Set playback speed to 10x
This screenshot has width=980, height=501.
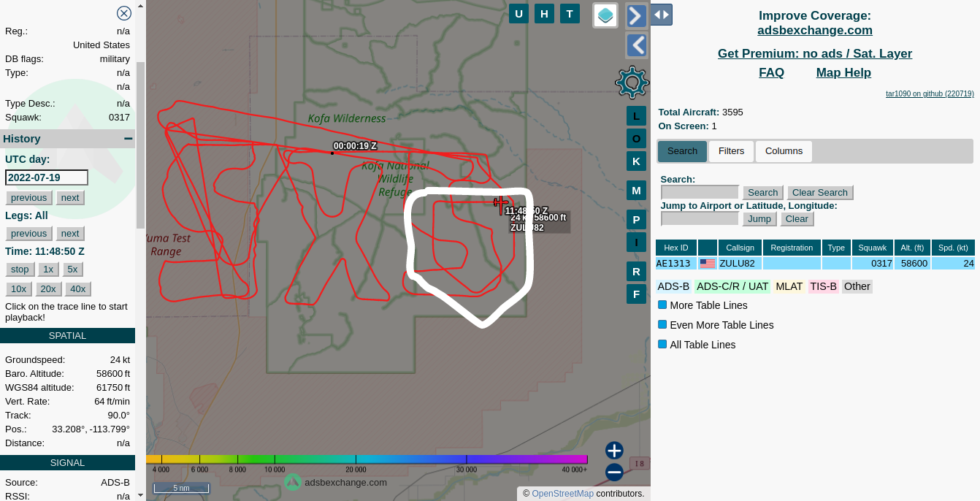tap(19, 289)
